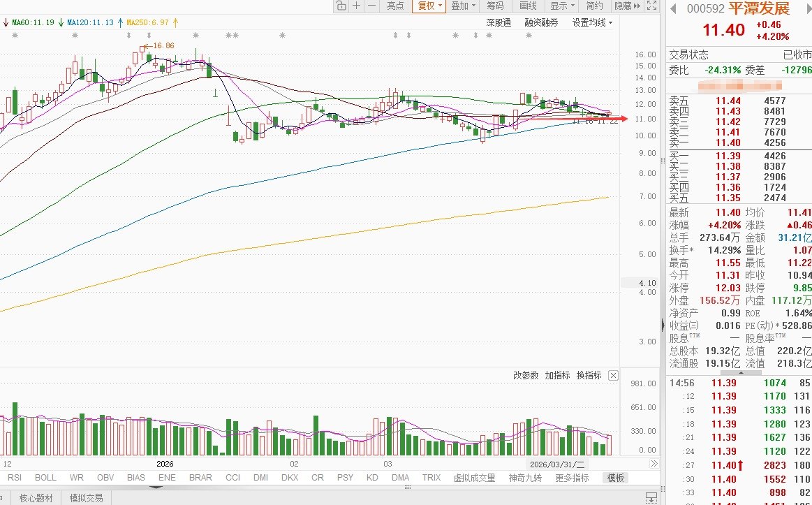Expand the 设置均线 dropdown
Image resolution: width=812 pixels, height=505 pixels.
(x=592, y=23)
